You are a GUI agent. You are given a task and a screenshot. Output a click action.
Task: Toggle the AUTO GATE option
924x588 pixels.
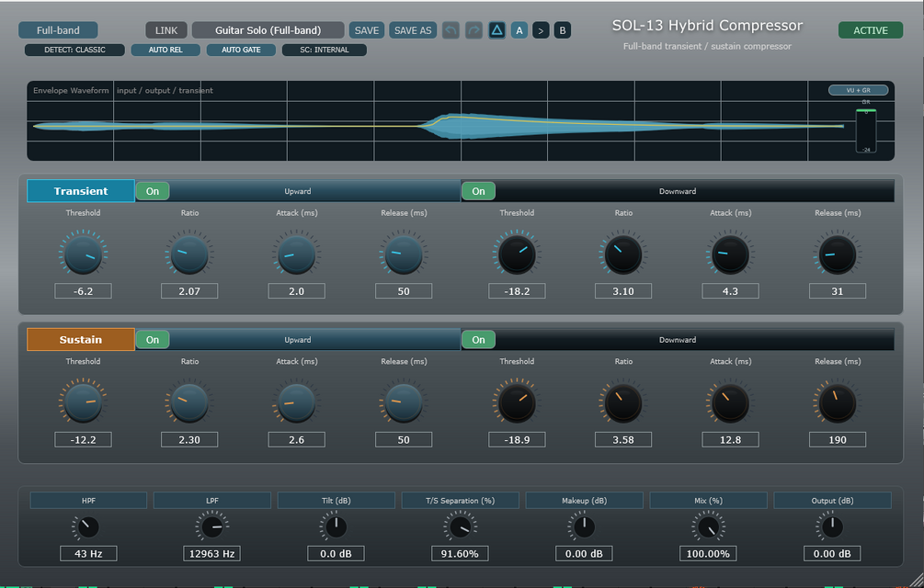241,50
